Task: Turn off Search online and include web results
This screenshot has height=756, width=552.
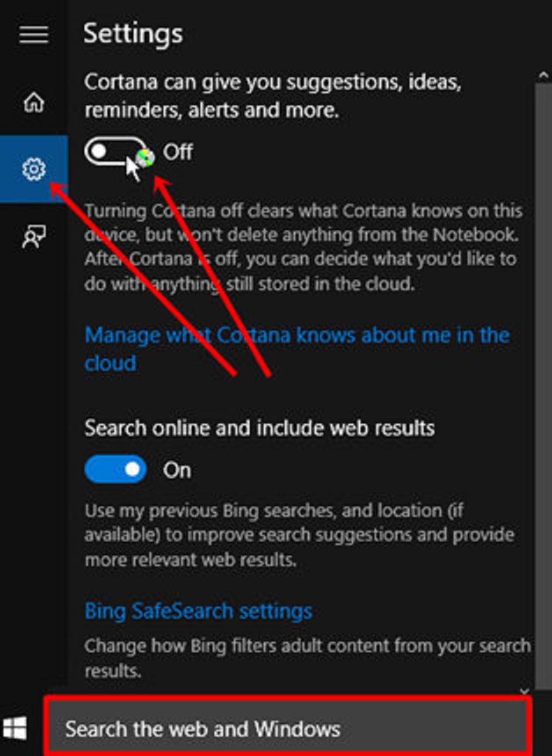Action: point(115,469)
